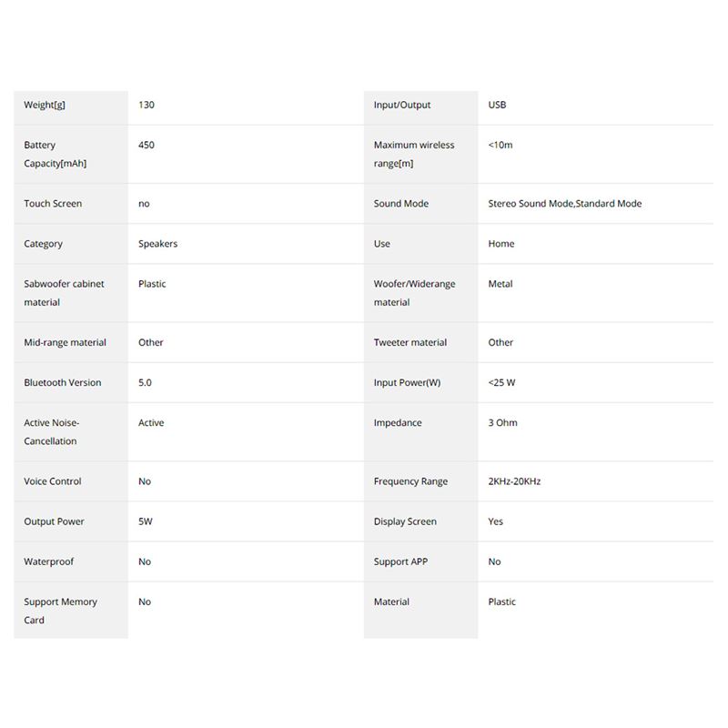Viewport: 728px width, 728px height.
Task: Click the Support Memory Card label
Action: [60, 611]
